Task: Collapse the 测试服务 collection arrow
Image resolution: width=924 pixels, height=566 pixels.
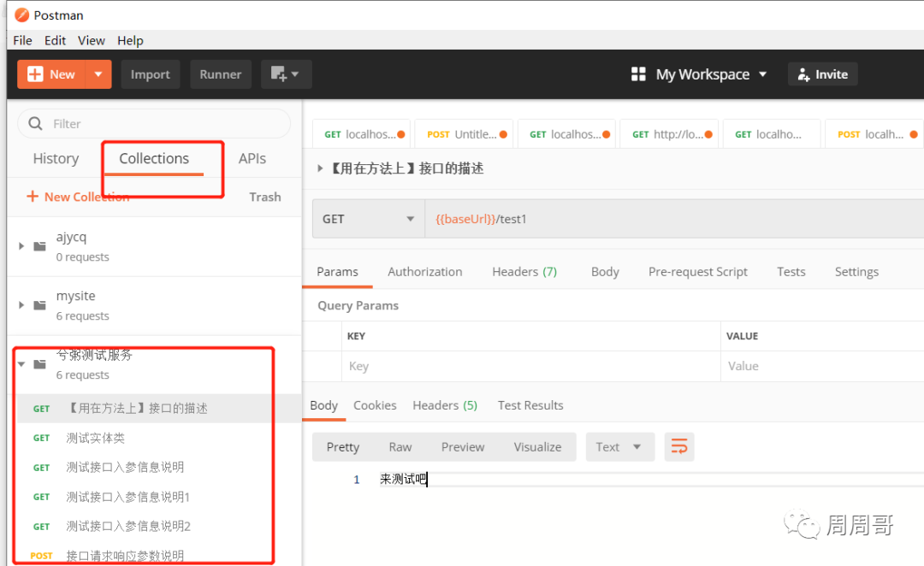Action: [x=21, y=364]
